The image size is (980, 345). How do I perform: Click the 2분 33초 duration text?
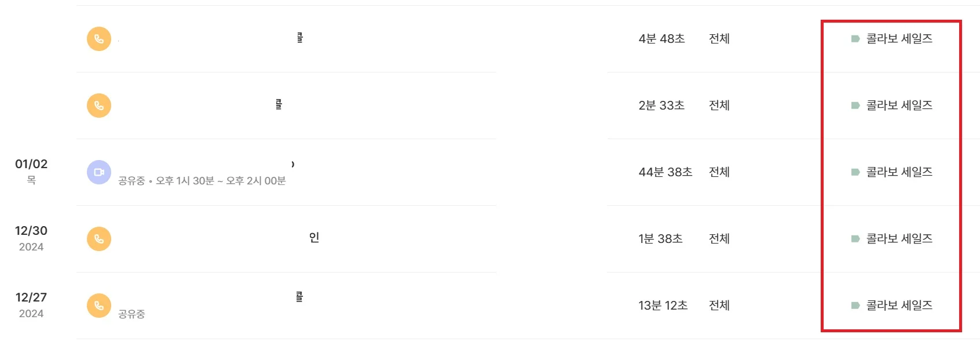coord(661,106)
